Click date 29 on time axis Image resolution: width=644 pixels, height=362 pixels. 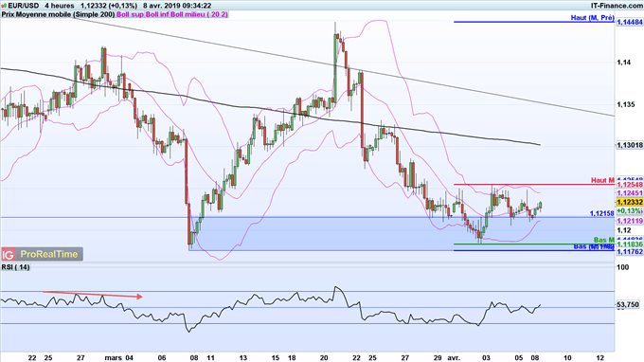click(x=438, y=358)
